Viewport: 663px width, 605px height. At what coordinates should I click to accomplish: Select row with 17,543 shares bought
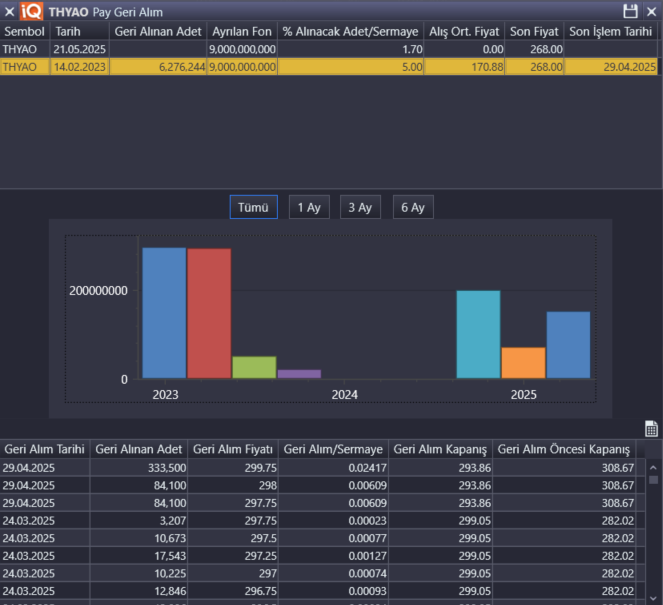[322, 556]
